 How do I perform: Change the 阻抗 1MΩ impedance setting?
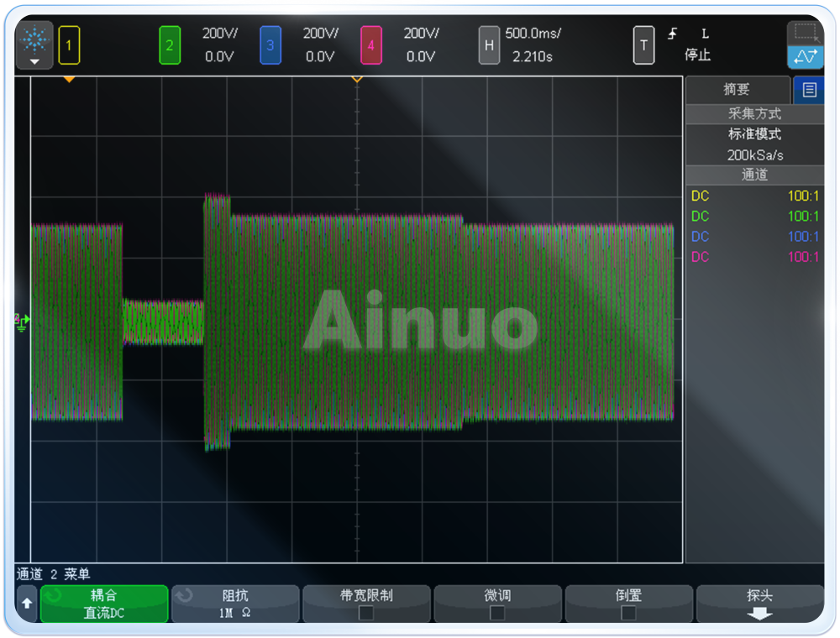pos(235,604)
